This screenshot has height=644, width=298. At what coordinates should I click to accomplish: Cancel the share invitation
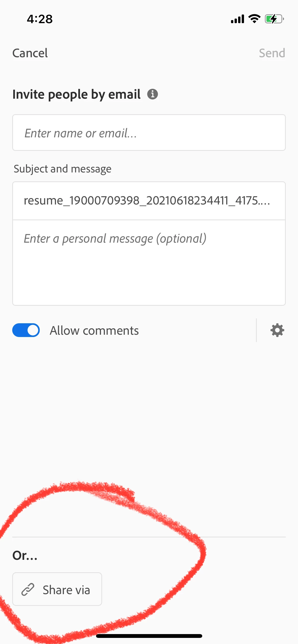[x=30, y=53]
